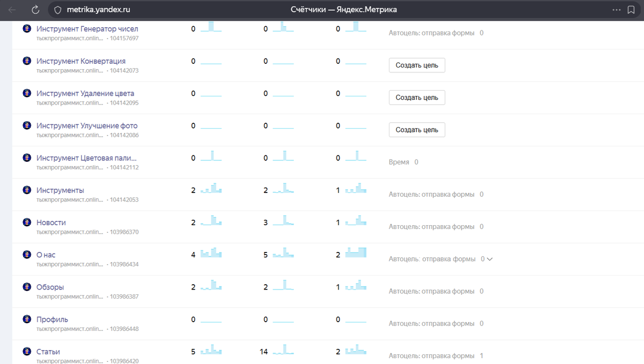The height and width of the screenshot is (364, 644).
Task: Open the Обзоры counter
Action: [x=50, y=287]
